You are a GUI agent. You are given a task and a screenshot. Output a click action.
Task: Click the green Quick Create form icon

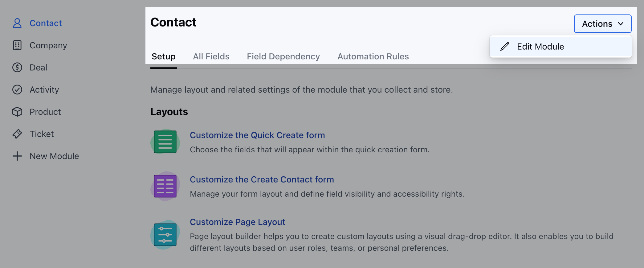(165, 142)
